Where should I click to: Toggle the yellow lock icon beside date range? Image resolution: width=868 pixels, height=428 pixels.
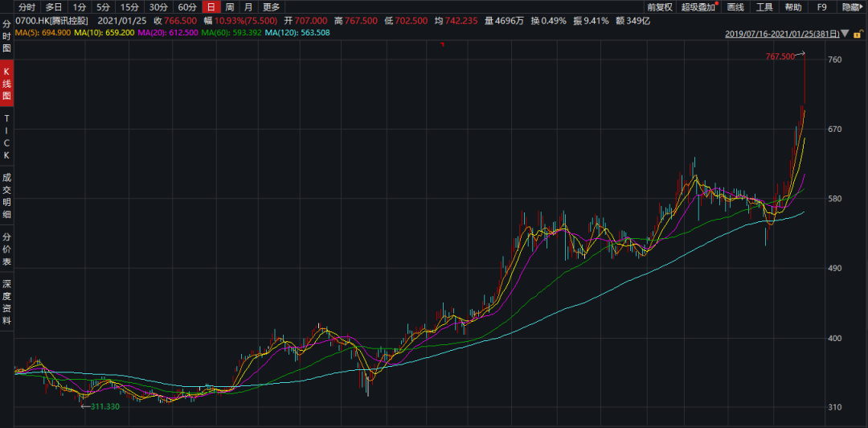click(858, 34)
